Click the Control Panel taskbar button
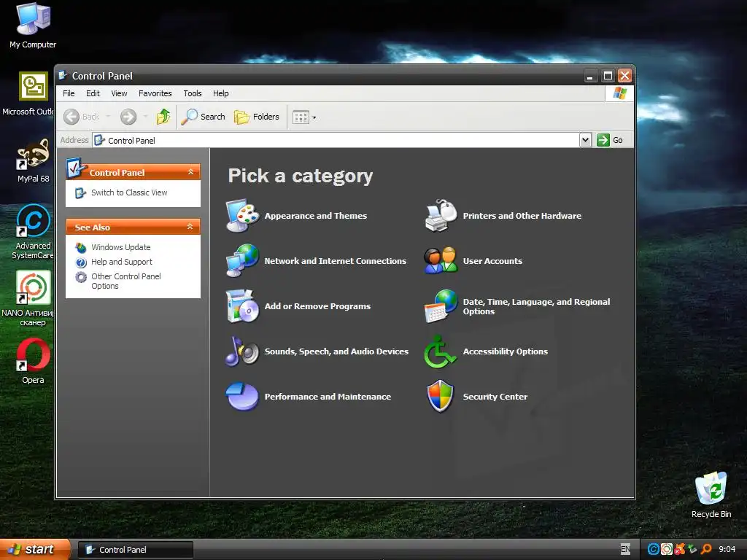Screen dimensions: 747x560 point(135,550)
